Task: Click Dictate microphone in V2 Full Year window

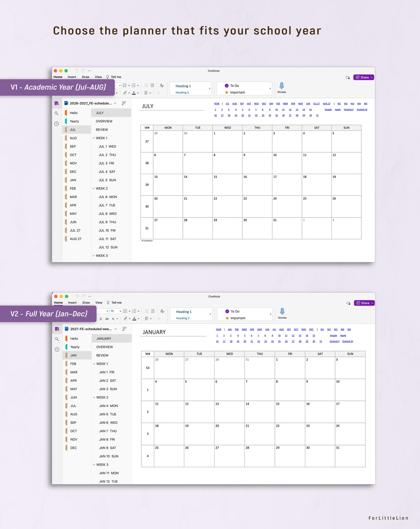Action: tap(282, 312)
